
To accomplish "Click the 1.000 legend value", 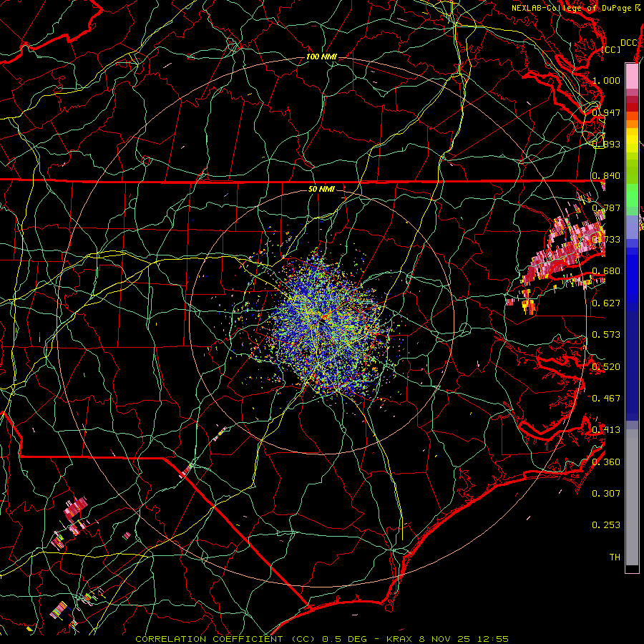I will (606, 80).
